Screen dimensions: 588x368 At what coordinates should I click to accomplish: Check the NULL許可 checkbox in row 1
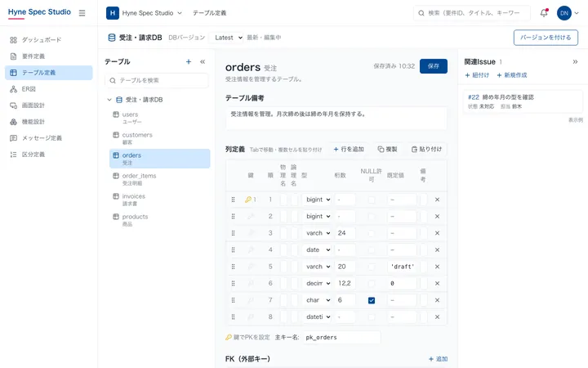pyautogui.click(x=372, y=200)
